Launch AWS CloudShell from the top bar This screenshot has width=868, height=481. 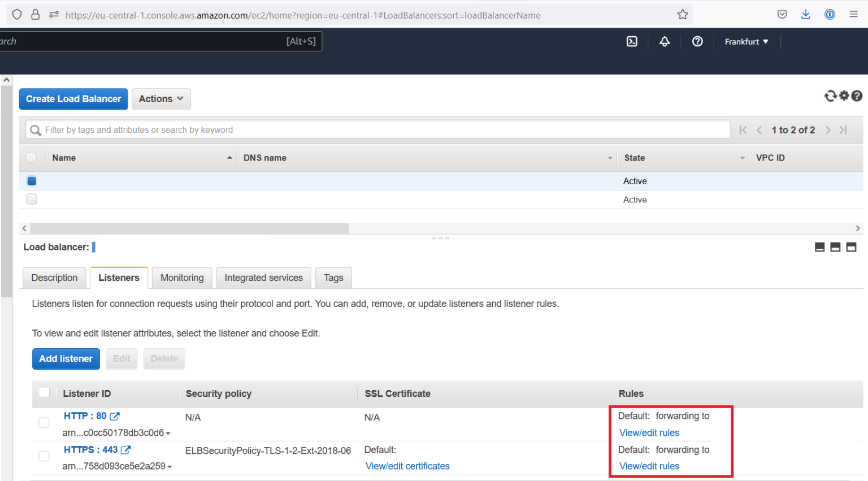(x=632, y=41)
